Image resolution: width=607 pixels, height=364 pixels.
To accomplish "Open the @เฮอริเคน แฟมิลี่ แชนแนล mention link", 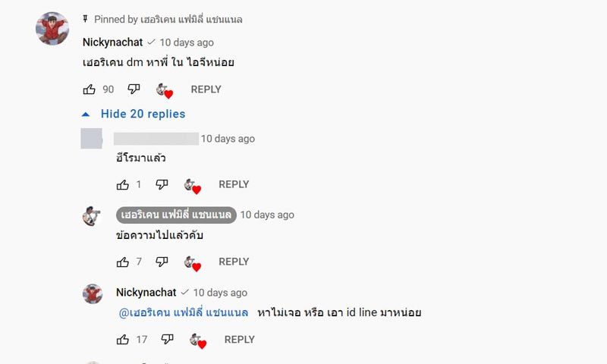I will coord(184,312).
